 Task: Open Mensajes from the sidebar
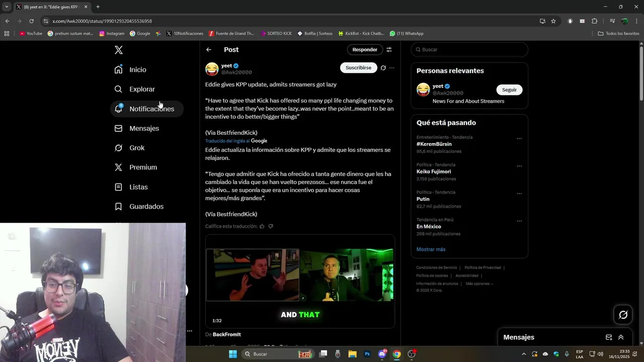136,128
